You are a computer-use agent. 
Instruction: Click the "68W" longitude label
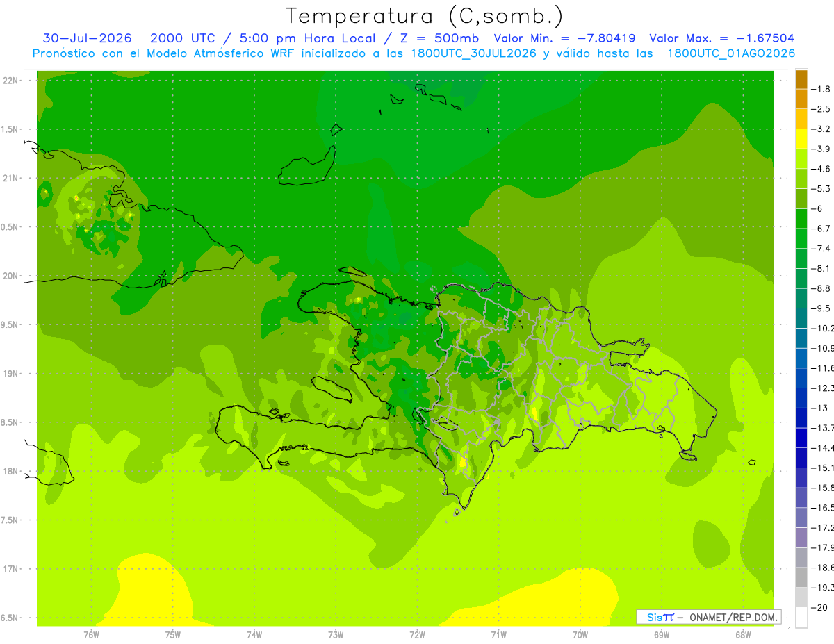(743, 634)
